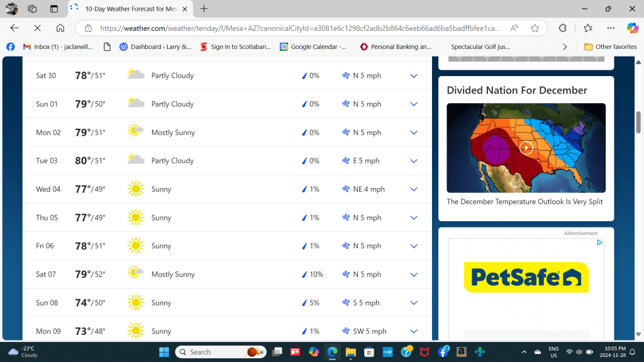This screenshot has width=644, height=362.
Task: Stop page loading with the X icon
Action: coord(37,28)
